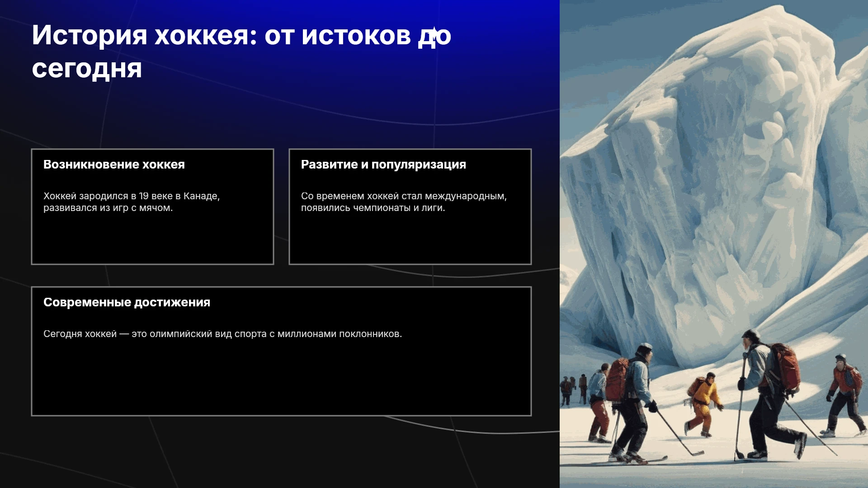The width and height of the screenshot is (868, 488).
Task: Click the sentence about Olympic sport and fans
Action: pyautogui.click(x=222, y=334)
